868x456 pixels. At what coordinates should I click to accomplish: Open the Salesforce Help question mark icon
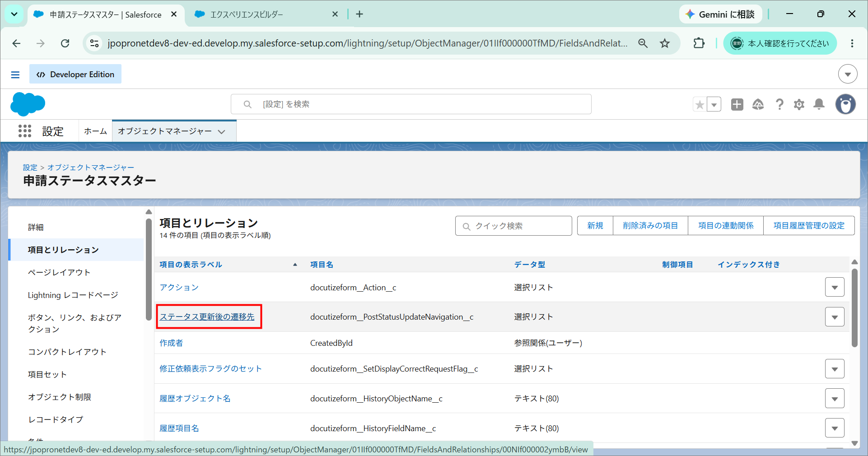tap(779, 104)
